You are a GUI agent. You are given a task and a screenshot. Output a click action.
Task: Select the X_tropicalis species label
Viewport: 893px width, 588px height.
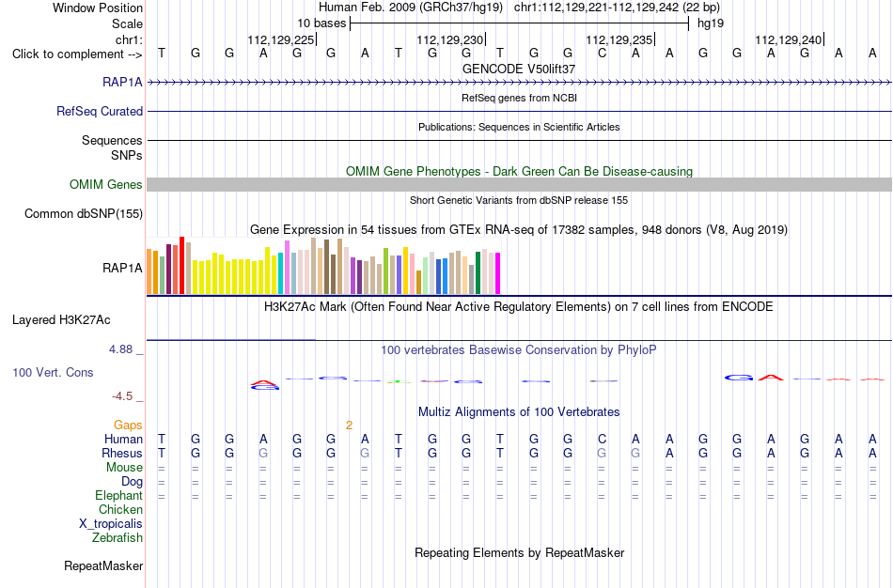[111, 524]
